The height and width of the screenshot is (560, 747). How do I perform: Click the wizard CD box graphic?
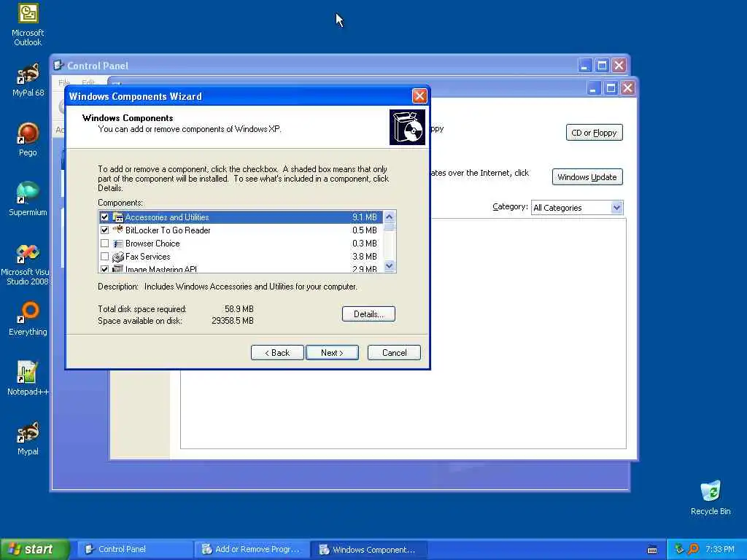coord(407,127)
